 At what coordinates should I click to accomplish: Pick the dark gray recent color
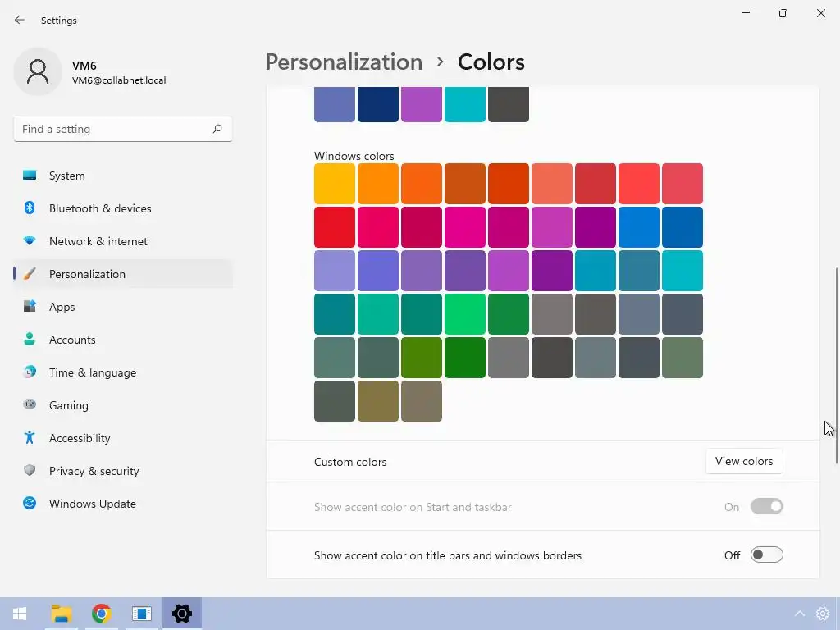tap(509, 104)
